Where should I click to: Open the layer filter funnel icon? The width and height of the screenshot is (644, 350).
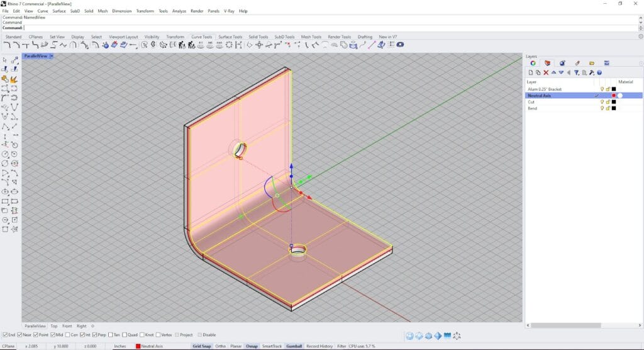(577, 72)
